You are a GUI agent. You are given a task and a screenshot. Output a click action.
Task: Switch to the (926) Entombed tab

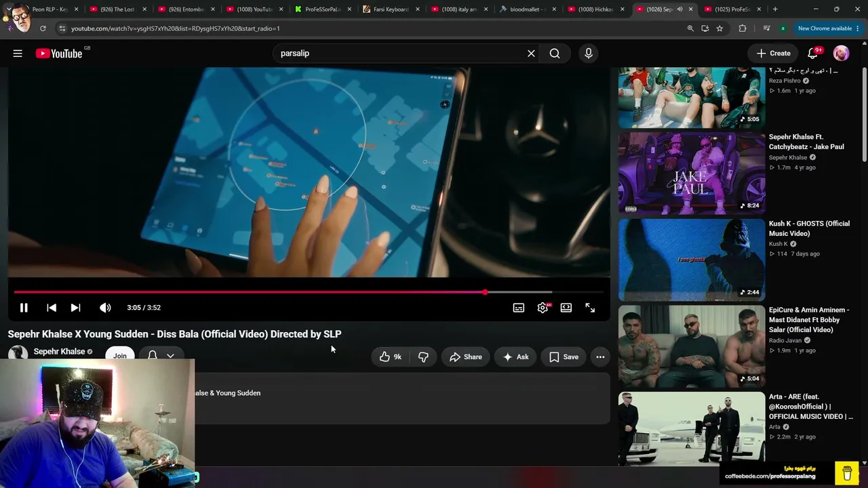(x=185, y=9)
